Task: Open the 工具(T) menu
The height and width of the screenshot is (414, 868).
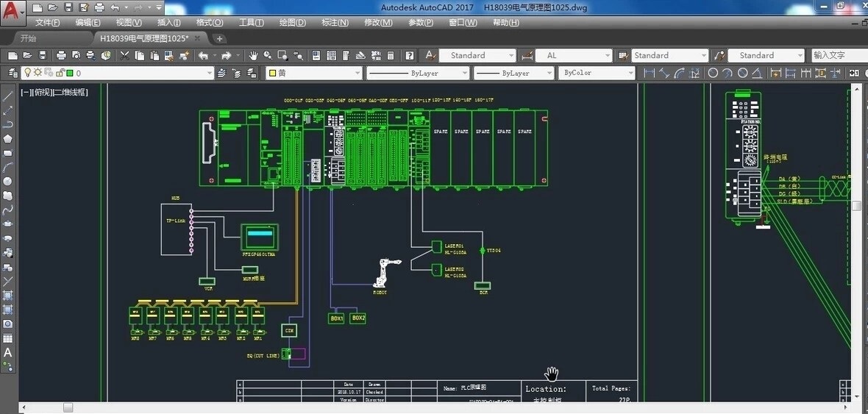Action: pos(252,23)
